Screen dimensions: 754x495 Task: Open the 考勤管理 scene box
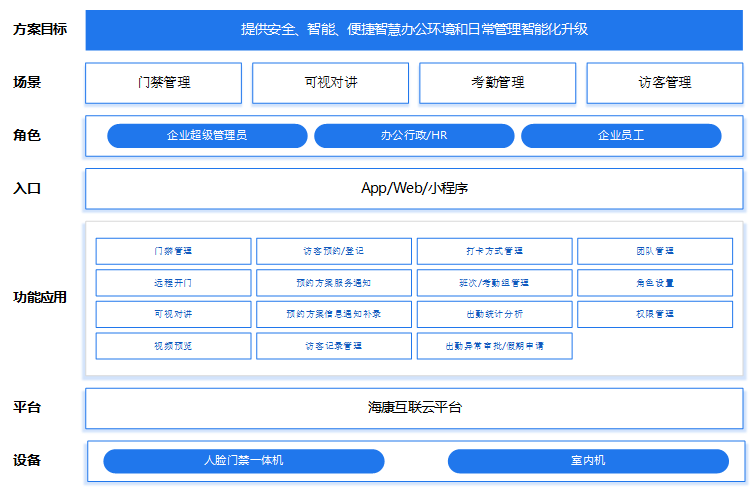(497, 83)
